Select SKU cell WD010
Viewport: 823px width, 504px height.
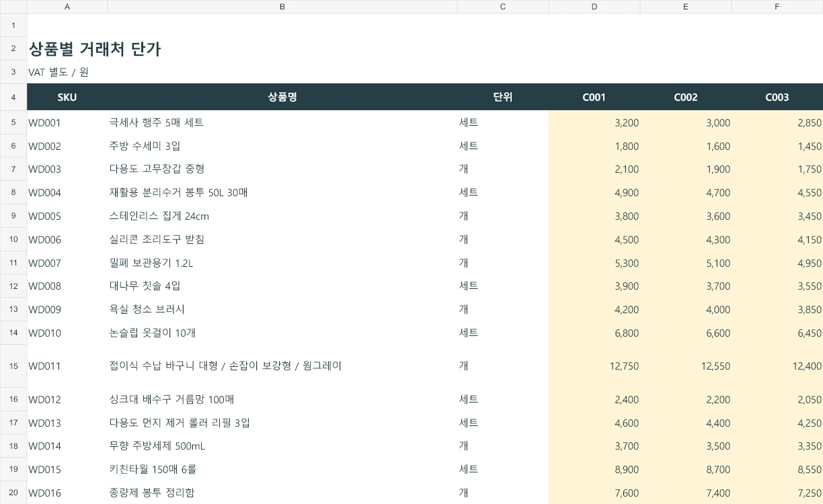point(67,333)
